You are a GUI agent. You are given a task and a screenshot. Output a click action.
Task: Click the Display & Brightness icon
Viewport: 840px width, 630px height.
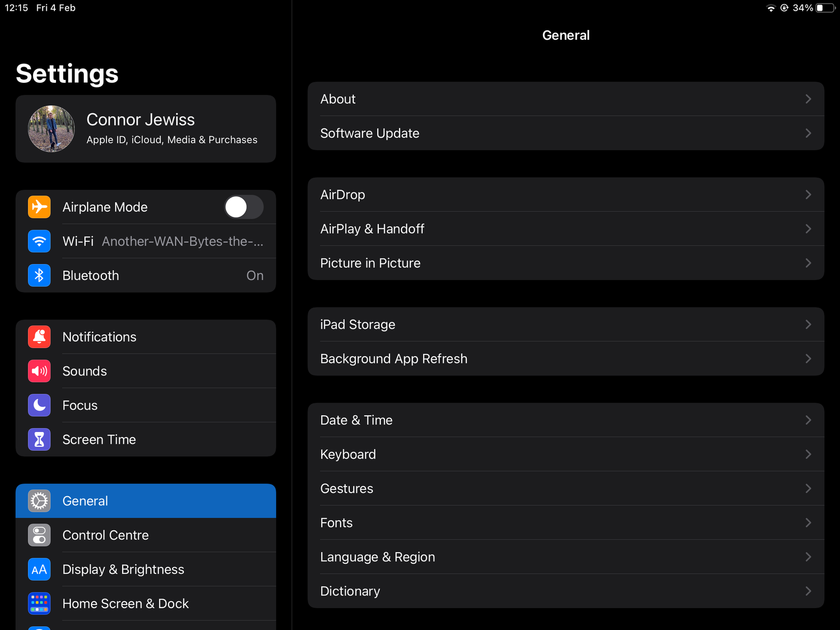click(39, 569)
